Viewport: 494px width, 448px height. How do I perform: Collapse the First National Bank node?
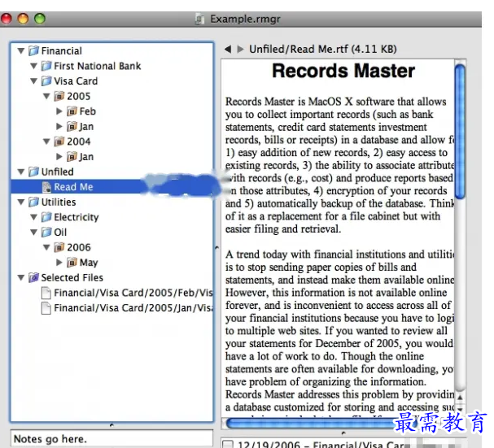[33, 66]
